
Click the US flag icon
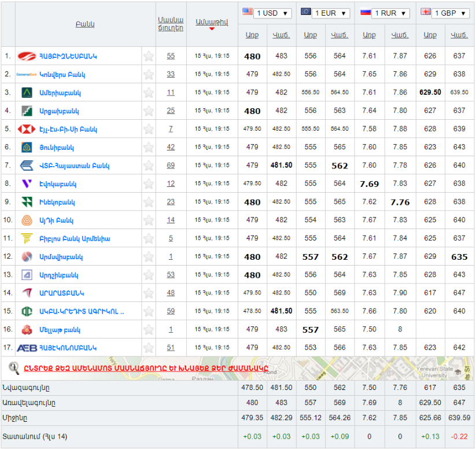click(248, 12)
